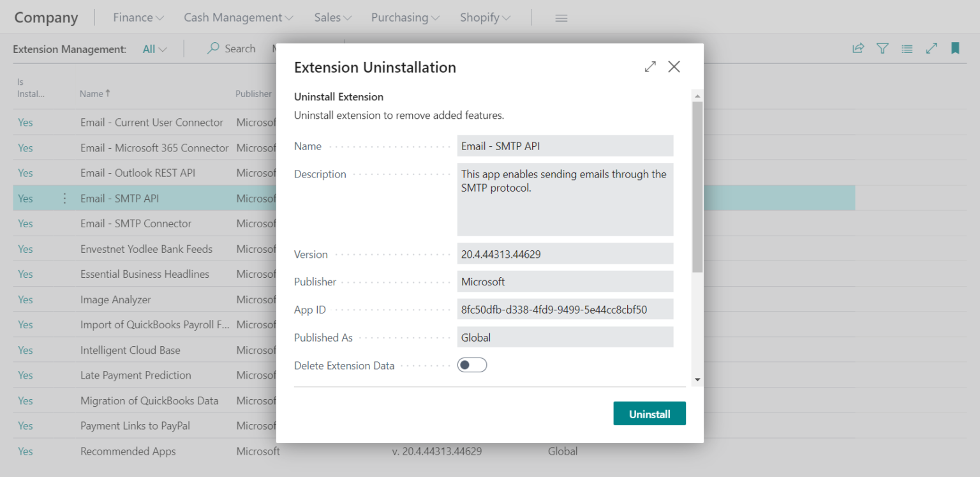Expand the page with the arrows icon

(x=932, y=48)
